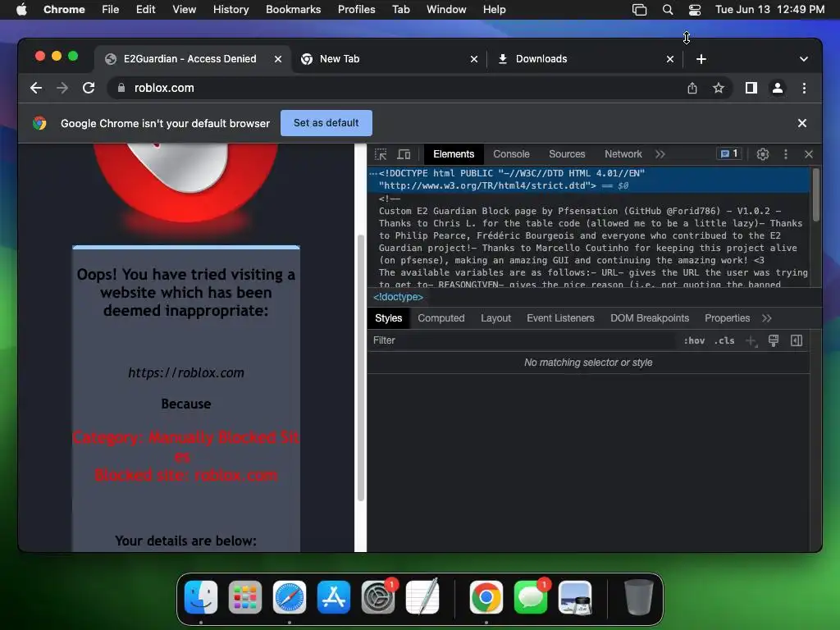
Task: Click the DOM tree vertical scrollbar
Action: pos(816,194)
